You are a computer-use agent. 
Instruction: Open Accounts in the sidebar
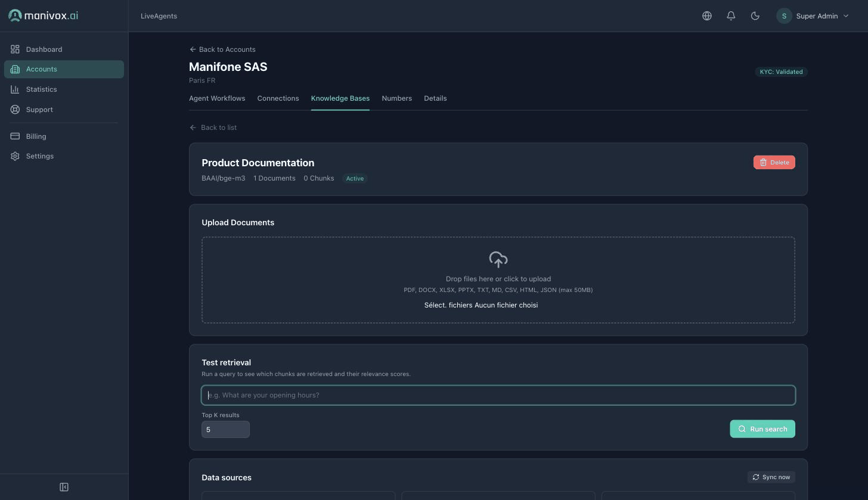(x=64, y=69)
